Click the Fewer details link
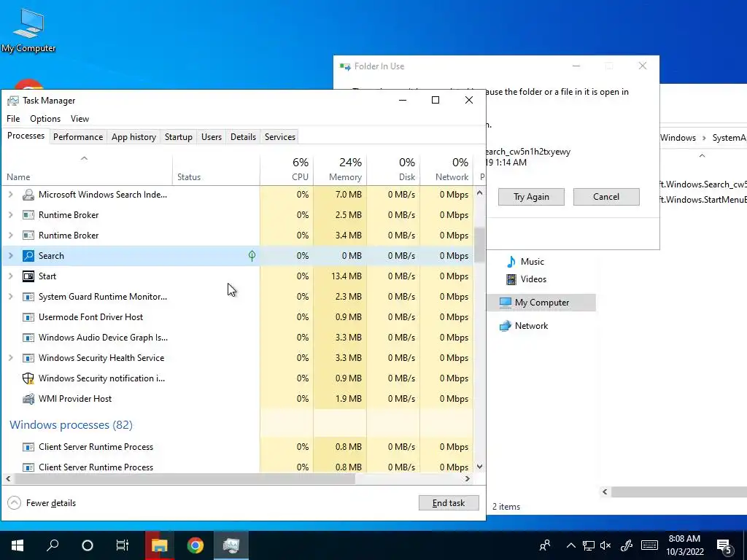This screenshot has height=560, width=747. [51, 503]
